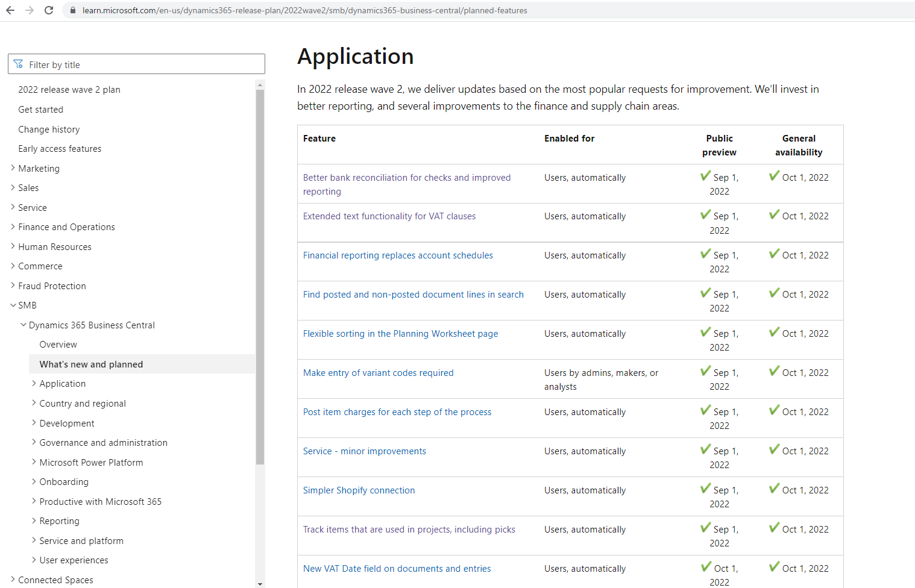
Task: Expand Connected Spaces at the sidebar bottom
Action: [13, 580]
